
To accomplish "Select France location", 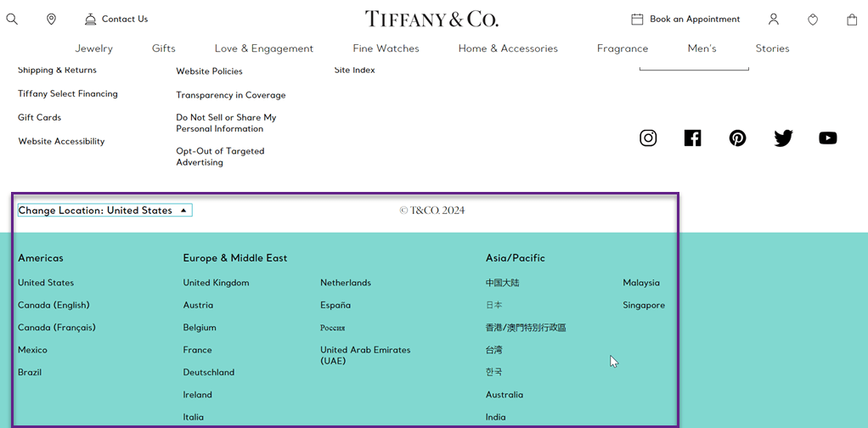I will click(x=197, y=350).
